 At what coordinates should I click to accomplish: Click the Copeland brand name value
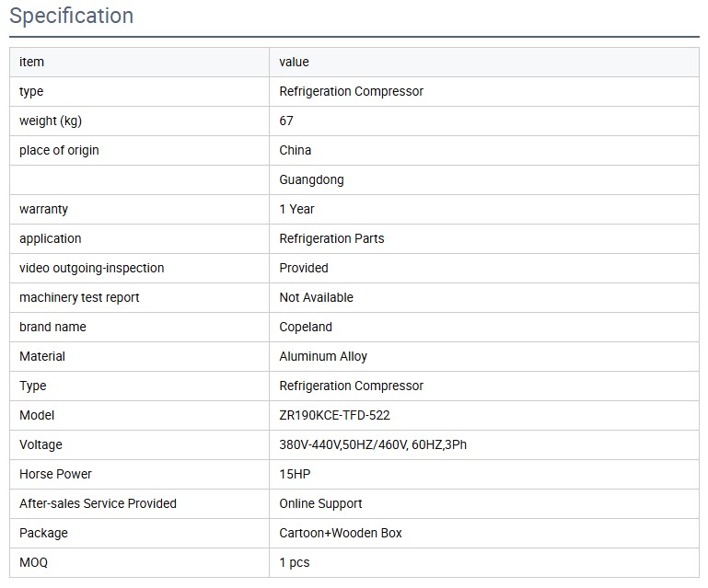306,327
